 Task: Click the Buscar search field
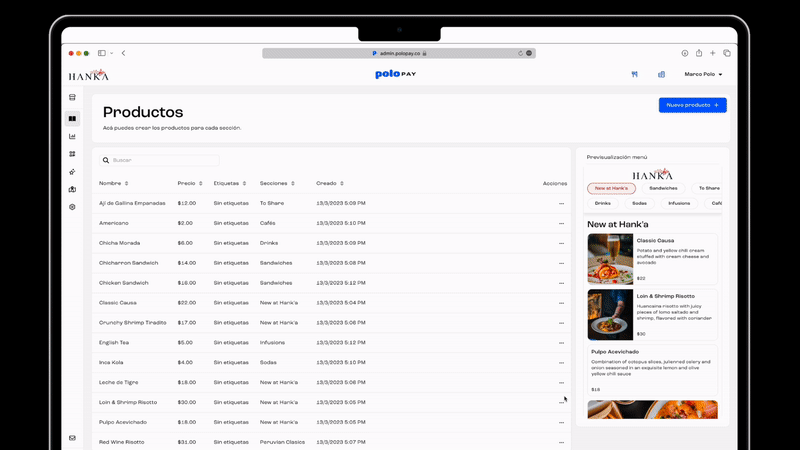[x=159, y=160]
